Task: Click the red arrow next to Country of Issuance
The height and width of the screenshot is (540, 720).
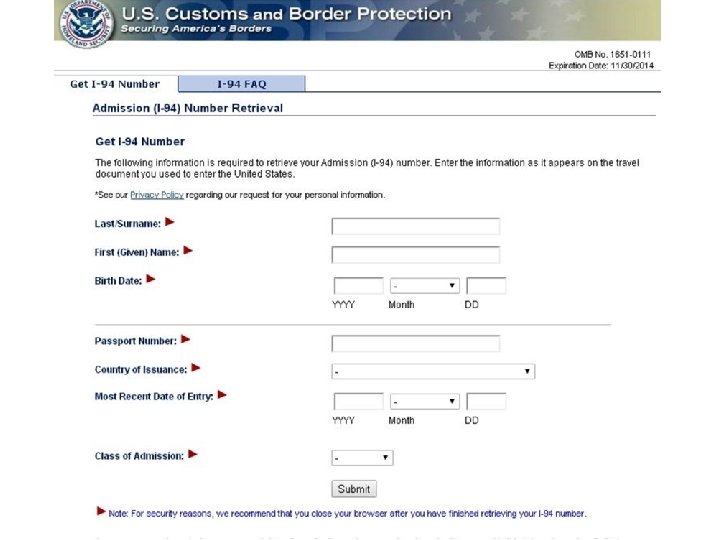Action: point(196,368)
